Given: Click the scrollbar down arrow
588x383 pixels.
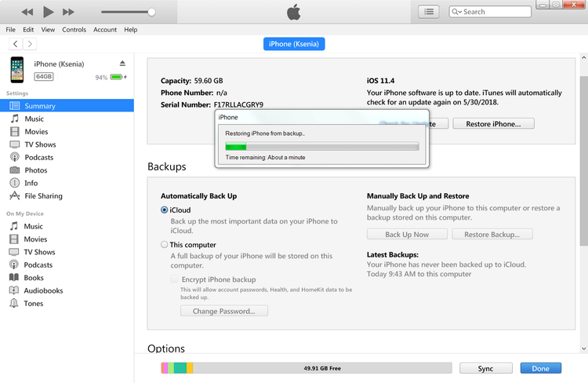Looking at the screenshot, I should pyautogui.click(x=583, y=348).
